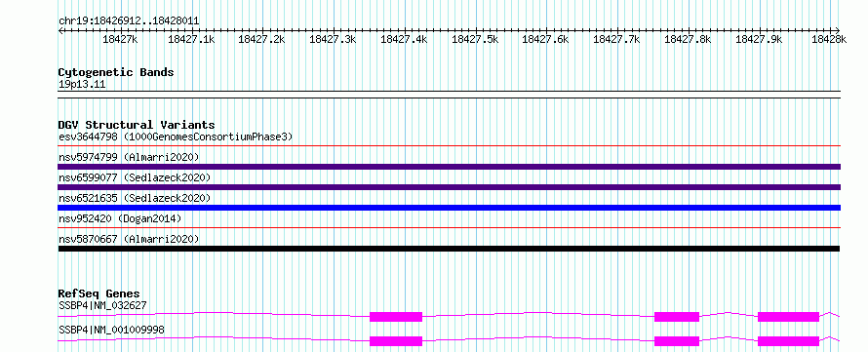Select the Cytogenetic Bands track title
This screenshot has height=352, width=868.
[116, 72]
